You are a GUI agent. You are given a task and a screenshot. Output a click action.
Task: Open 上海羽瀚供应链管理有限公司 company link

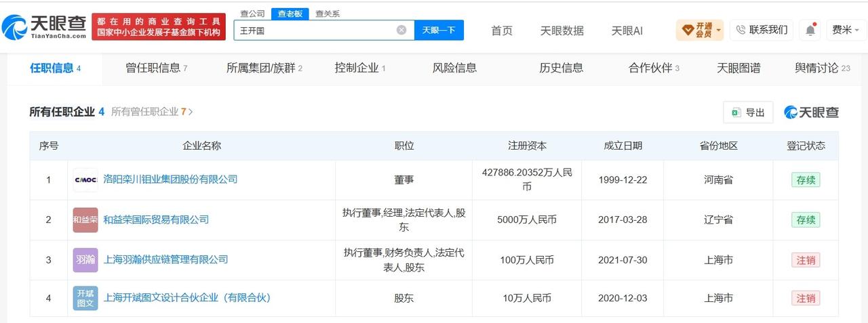tap(165, 259)
